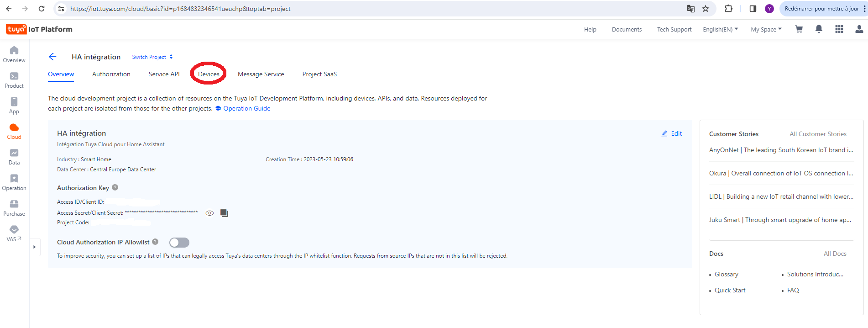868x328 pixels.
Task: Expand the collapsed left sidebar panel
Action: pos(35,247)
